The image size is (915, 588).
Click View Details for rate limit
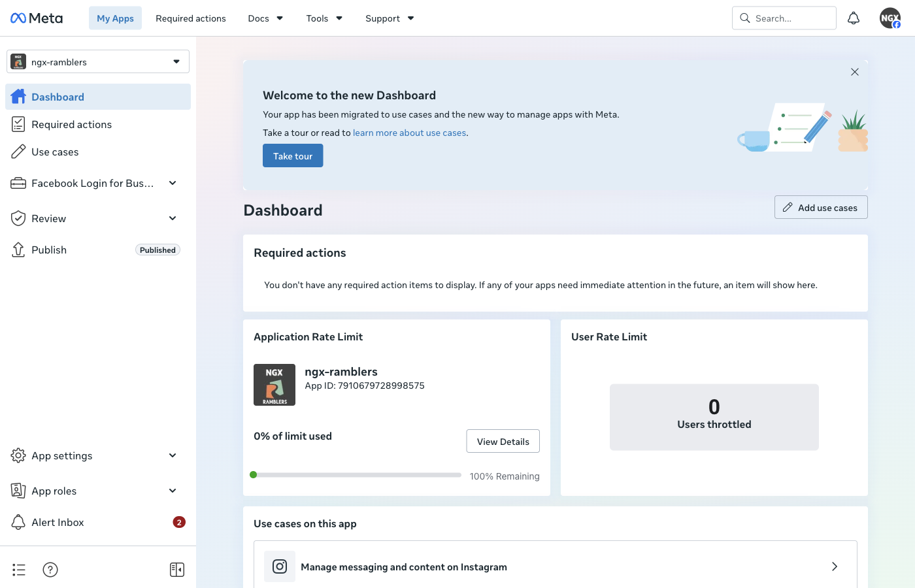click(503, 441)
